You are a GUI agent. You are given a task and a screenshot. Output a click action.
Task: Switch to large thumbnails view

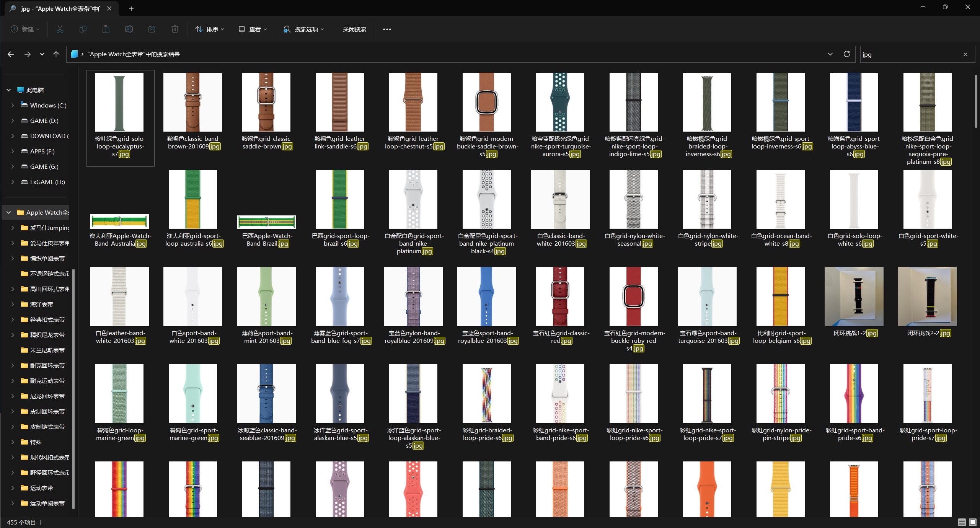pos(972,522)
